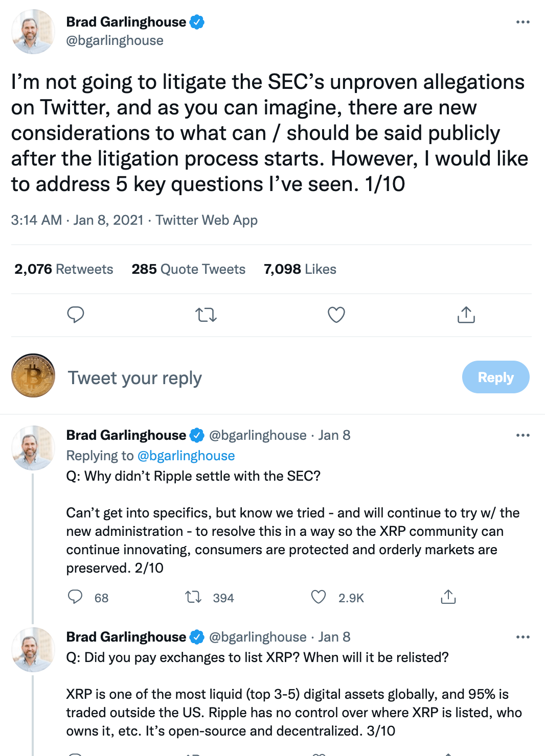This screenshot has height=756, width=545.
Task: View the 2,076 Retweets list
Action: [x=64, y=269]
